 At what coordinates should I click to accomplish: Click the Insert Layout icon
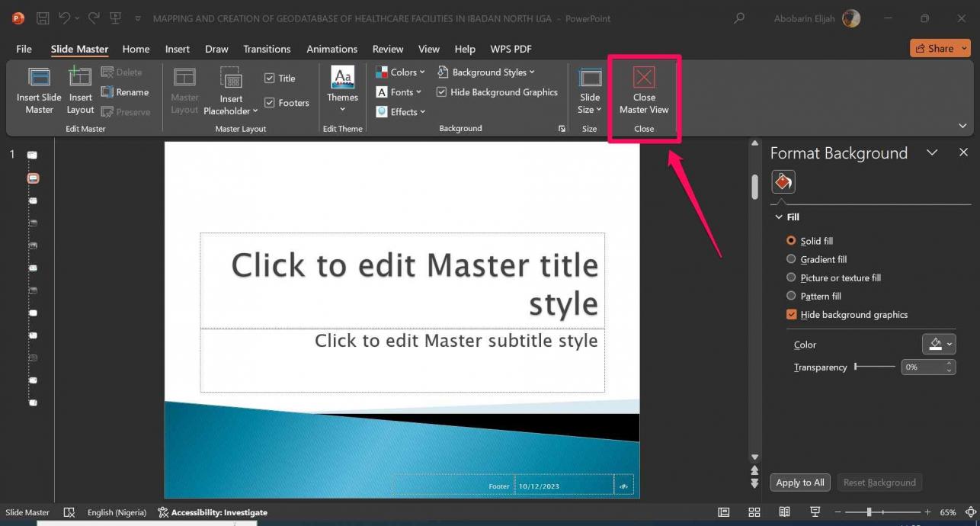[x=80, y=78]
